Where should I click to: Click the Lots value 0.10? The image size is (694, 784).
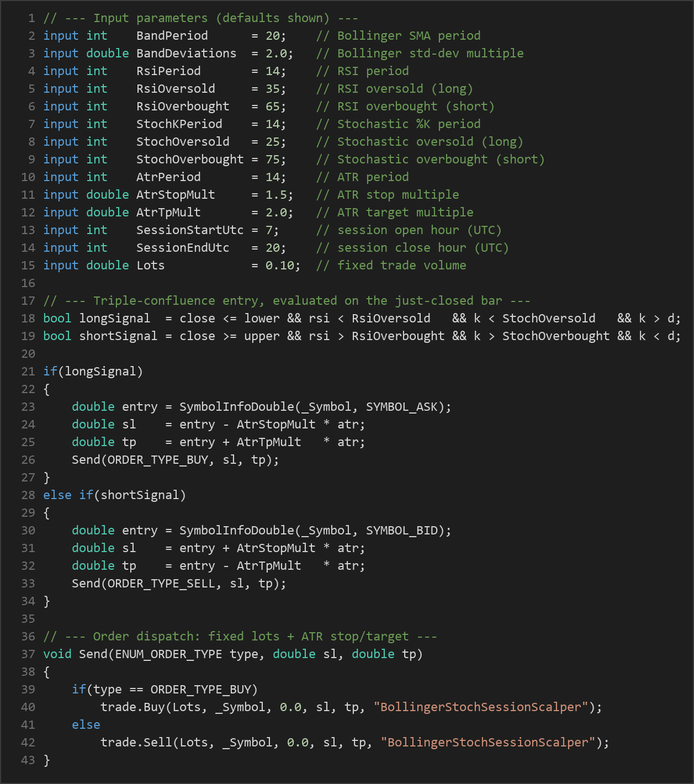[x=280, y=266]
